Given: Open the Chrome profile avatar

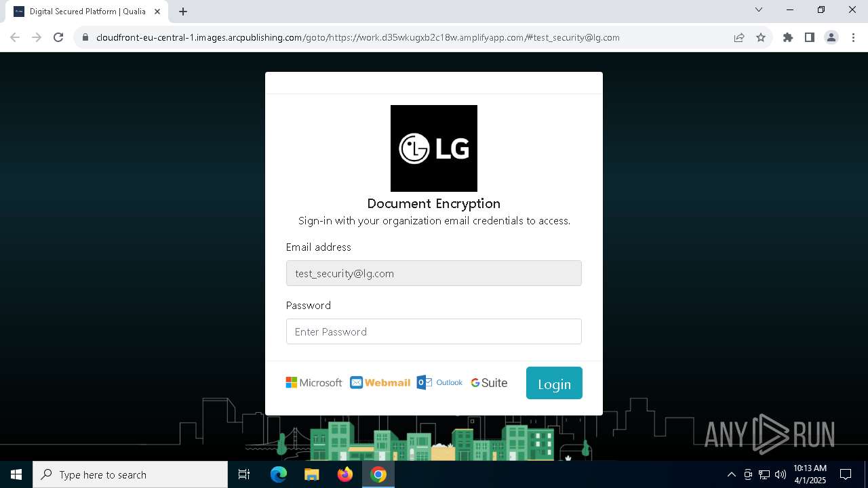Looking at the screenshot, I should coord(831,37).
